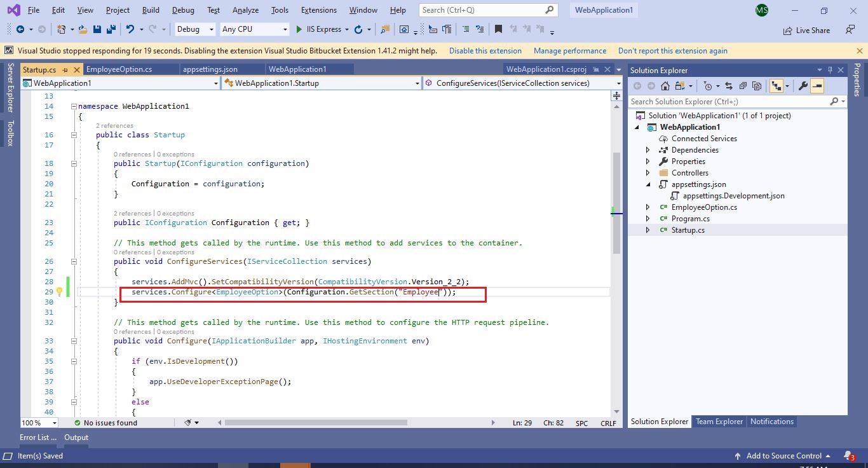Click Sync with Active Document icon
The height and width of the screenshot is (468, 868).
pos(728,86)
